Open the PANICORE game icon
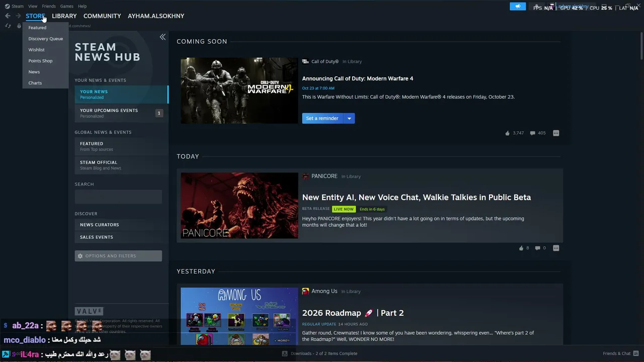The height and width of the screenshot is (362, 644). [305, 176]
